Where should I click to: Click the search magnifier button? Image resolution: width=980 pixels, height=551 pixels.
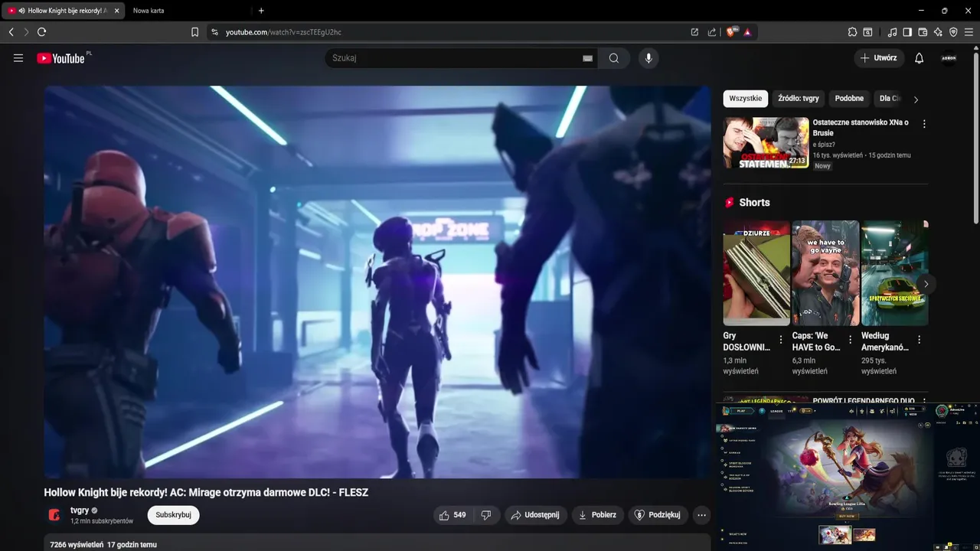pos(614,58)
